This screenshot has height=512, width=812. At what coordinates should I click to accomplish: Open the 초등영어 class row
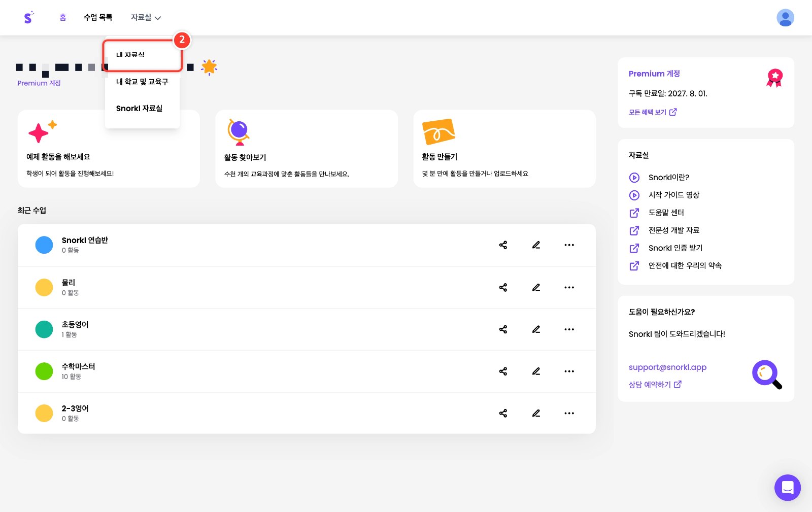pyautogui.click(x=307, y=329)
